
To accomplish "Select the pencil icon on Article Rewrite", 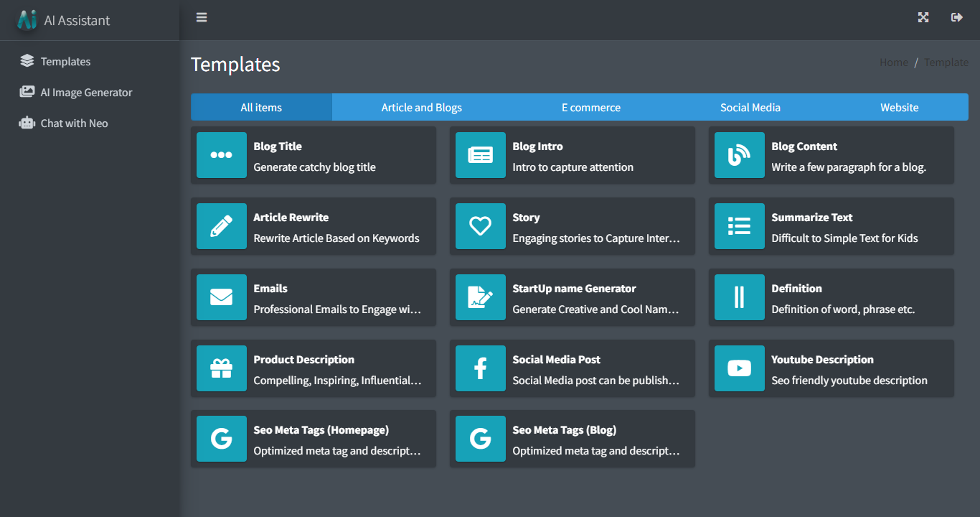I will click(221, 226).
